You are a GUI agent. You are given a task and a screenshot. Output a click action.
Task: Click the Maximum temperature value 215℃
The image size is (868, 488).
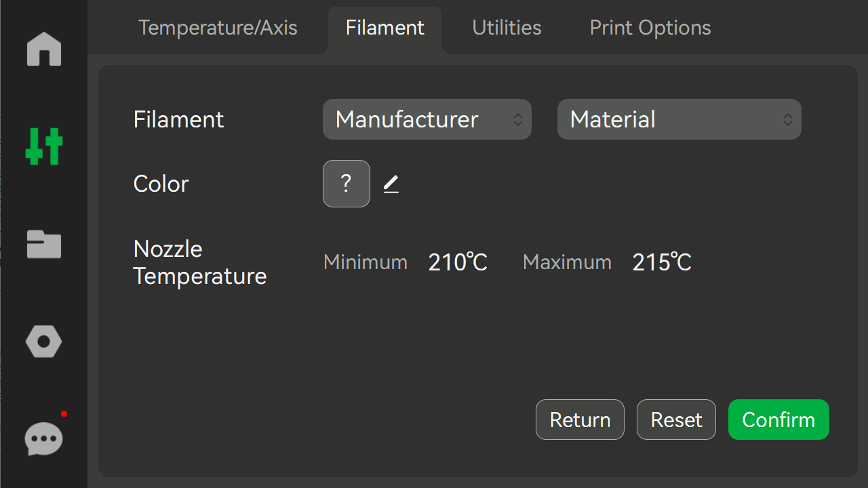coord(662,262)
